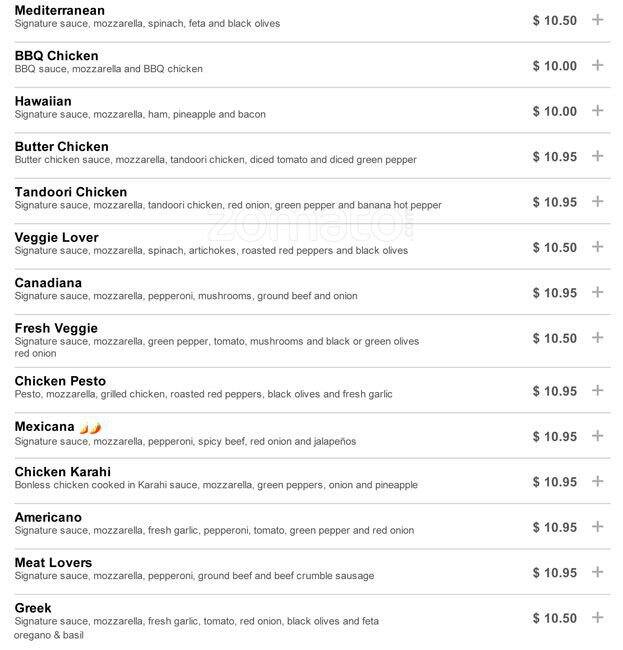Viewport: 623px width, 650px height.
Task: Select the Hawaiian $10.00 price
Action: coord(554,111)
